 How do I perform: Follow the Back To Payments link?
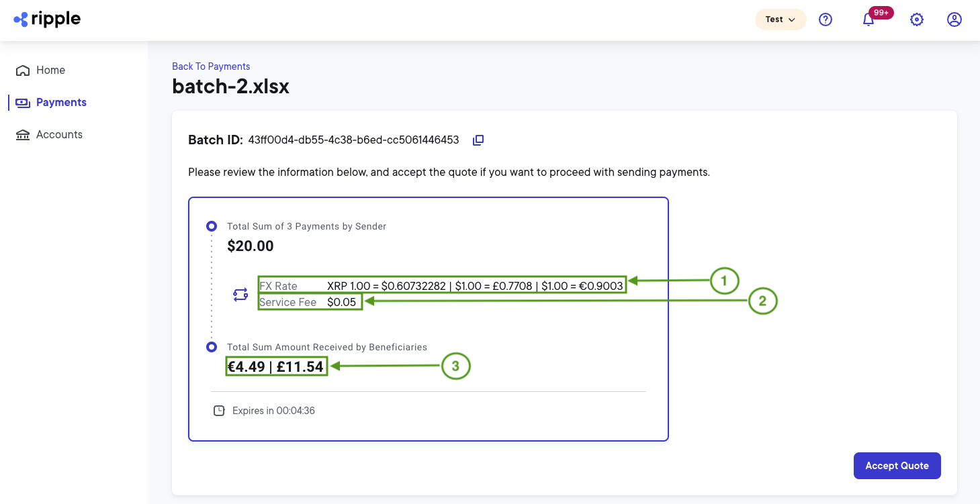point(211,66)
